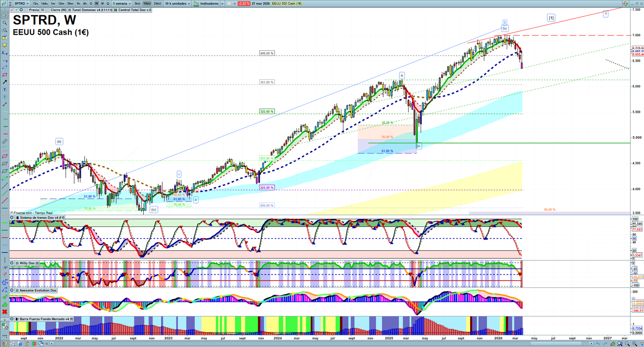The height and width of the screenshot is (347, 644).
Task: Choose the text label tool
Action: [x=4, y=89]
